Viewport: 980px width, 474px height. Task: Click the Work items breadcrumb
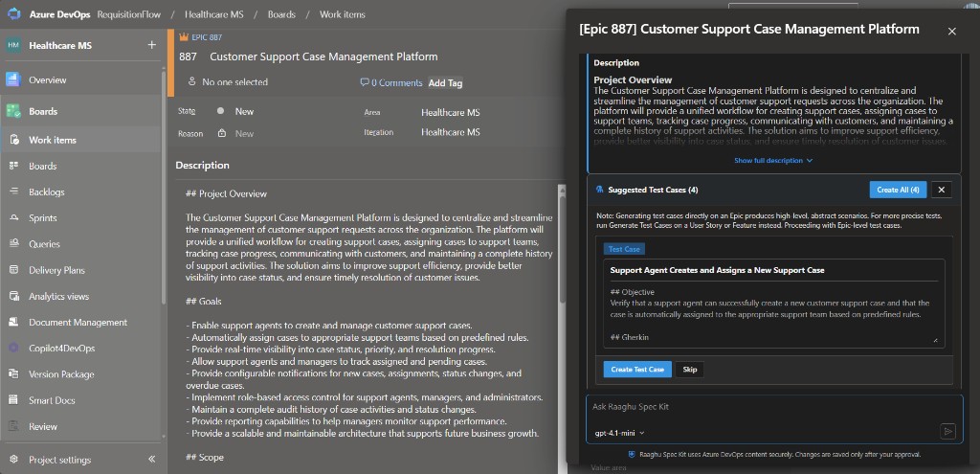[x=342, y=14]
